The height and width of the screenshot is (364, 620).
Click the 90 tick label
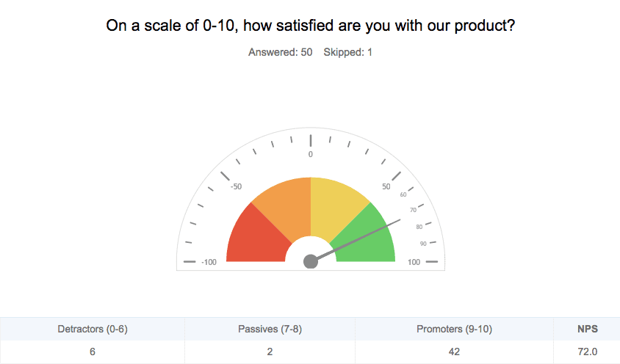[423, 244]
